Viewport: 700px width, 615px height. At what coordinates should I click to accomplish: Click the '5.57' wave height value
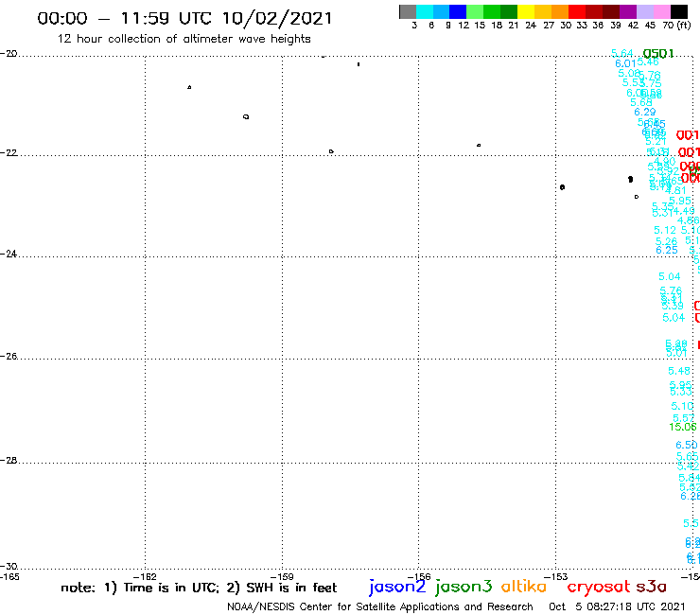[684, 418]
